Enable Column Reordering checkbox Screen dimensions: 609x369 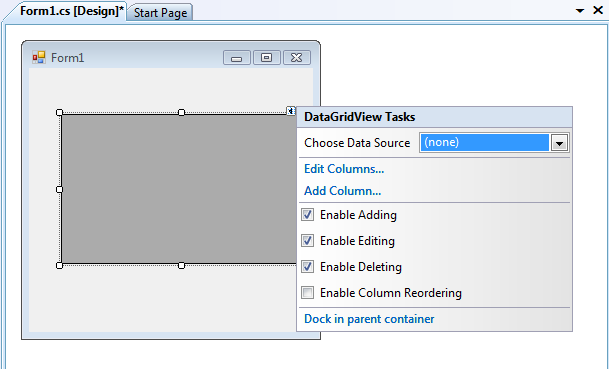[x=308, y=292]
